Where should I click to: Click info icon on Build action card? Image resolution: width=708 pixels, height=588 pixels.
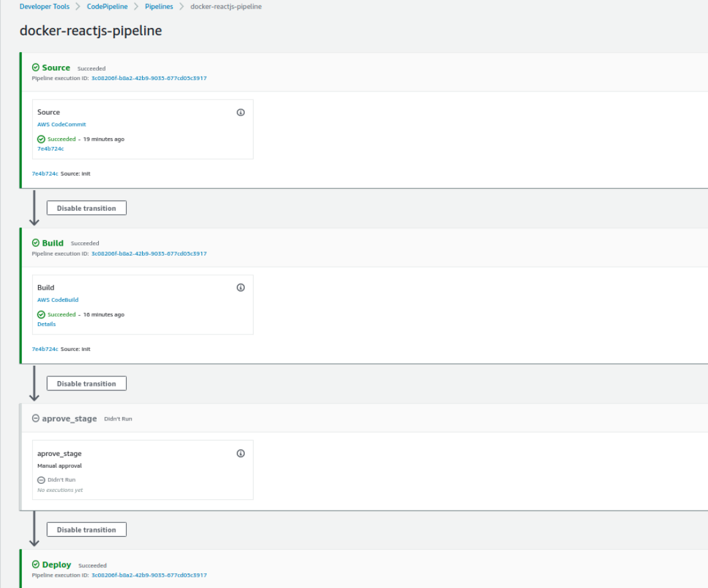click(x=241, y=288)
